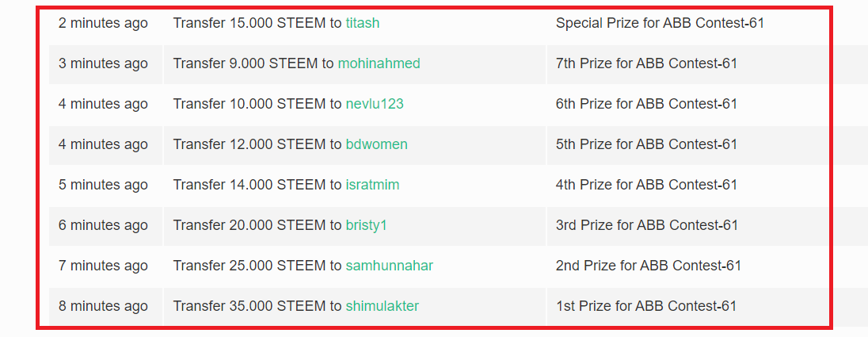Click the "8 minutes ago" timestamp
868x337 pixels.
[103, 306]
